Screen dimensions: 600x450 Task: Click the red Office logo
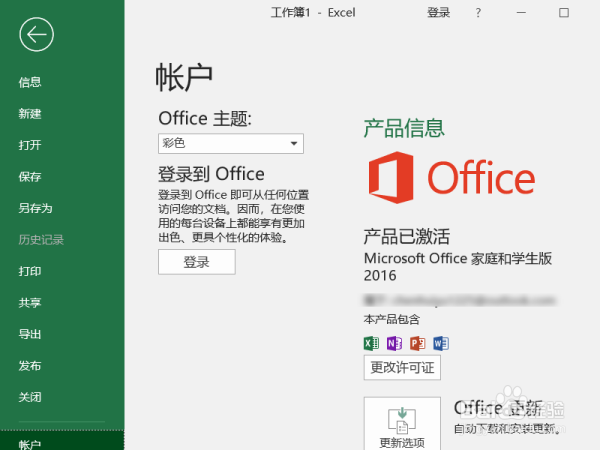point(452,177)
